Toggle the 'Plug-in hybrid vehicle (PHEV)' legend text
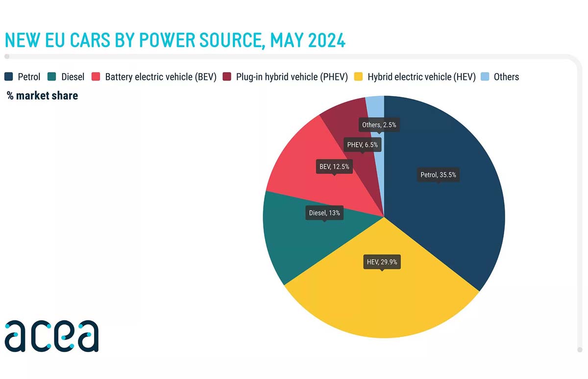Image resolution: width=588 pixels, height=379 pixels. [292, 77]
